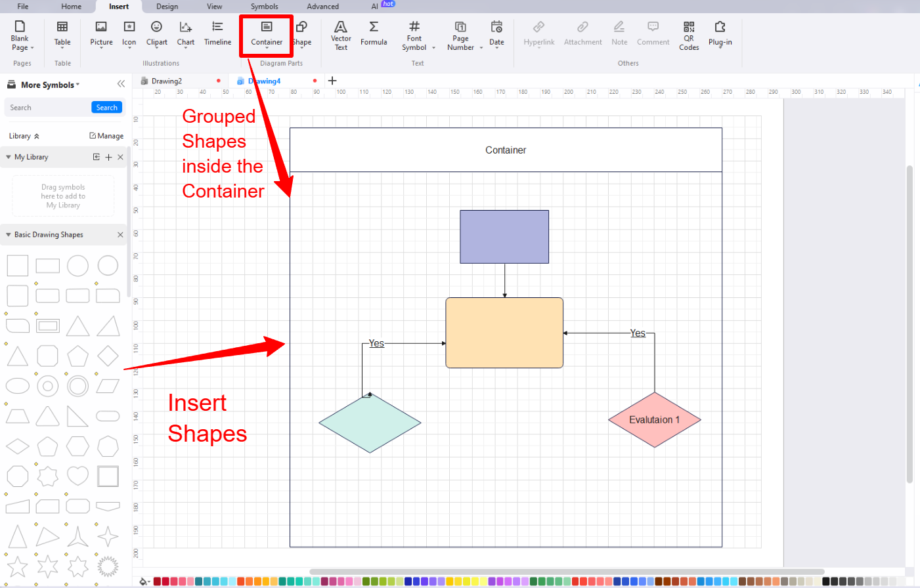
Task: Switch to the Home ribbon tab
Action: tap(72, 7)
